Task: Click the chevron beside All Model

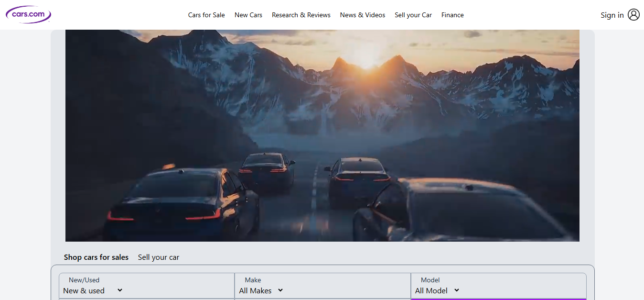Action: (457, 290)
